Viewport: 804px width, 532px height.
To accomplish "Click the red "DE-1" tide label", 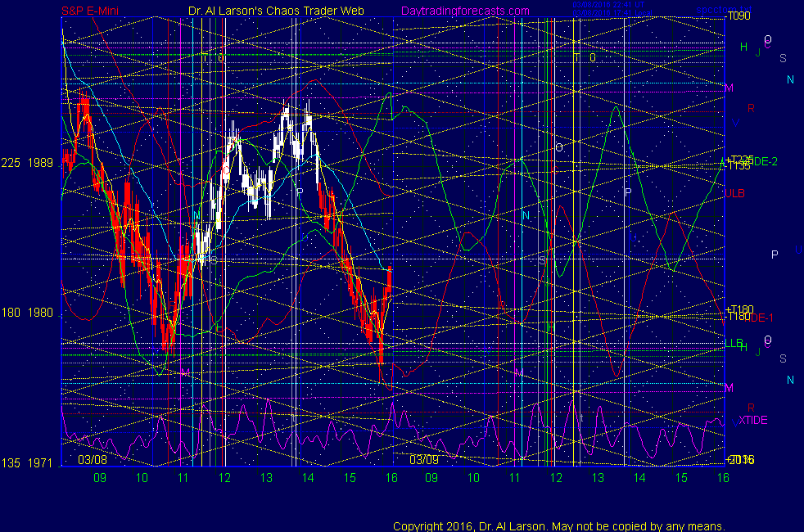I will tap(762, 318).
